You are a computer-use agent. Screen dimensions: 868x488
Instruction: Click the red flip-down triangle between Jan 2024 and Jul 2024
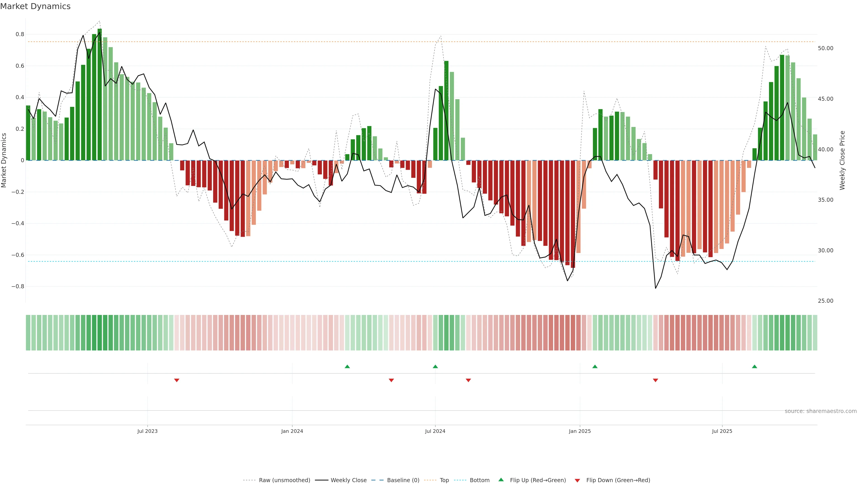(x=391, y=380)
